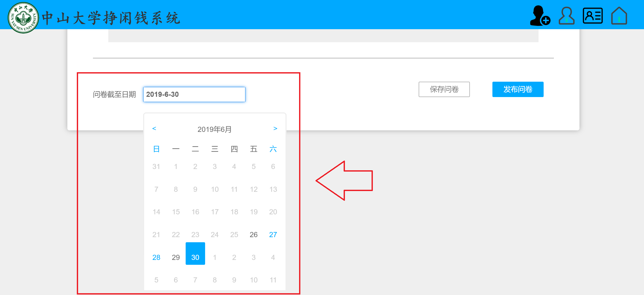Image resolution: width=644 pixels, height=295 pixels.
Task: Go to previous month with the < arrow
Action: pos(154,129)
